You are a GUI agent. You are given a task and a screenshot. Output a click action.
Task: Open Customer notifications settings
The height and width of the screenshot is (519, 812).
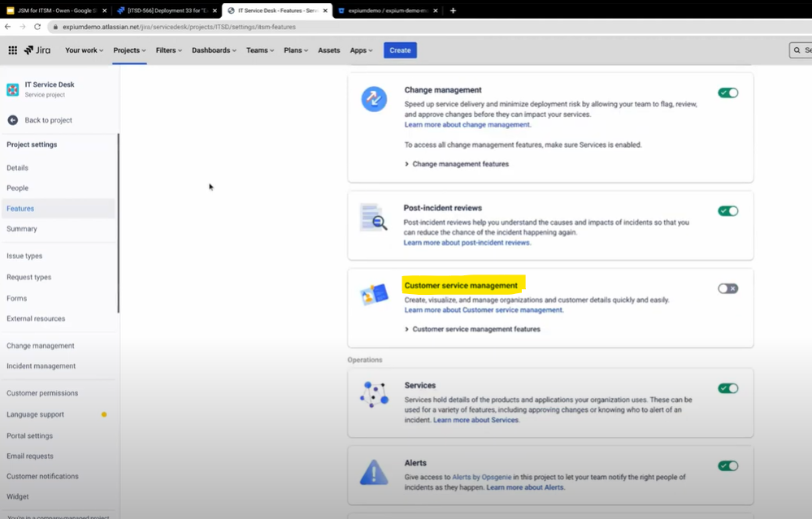42,476
